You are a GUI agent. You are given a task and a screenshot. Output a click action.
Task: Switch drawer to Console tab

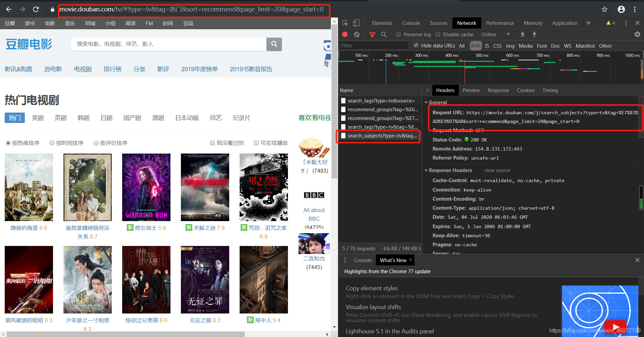[362, 260]
